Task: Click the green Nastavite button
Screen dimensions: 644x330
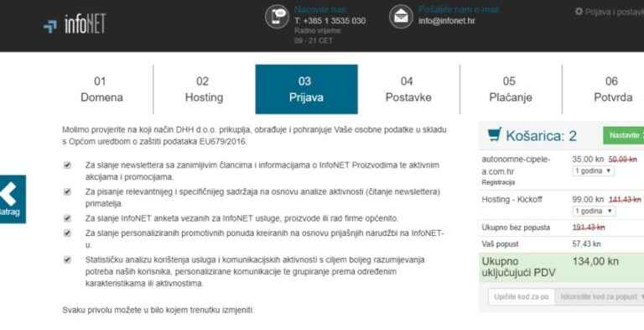Action: pos(624,135)
